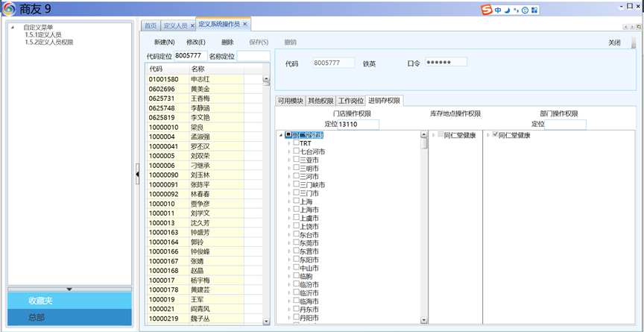Open the Sogou emoji smiley panel

[525, 10]
